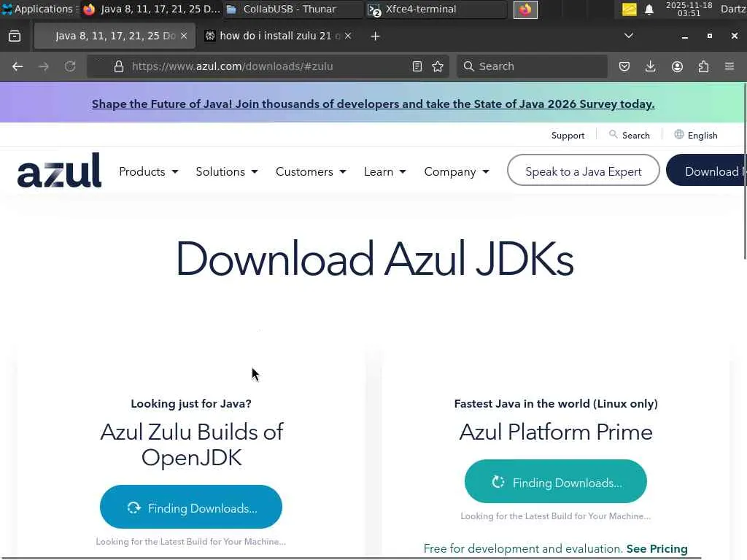Click the padlock site security icon
This screenshot has height=560, width=747.
click(119, 66)
